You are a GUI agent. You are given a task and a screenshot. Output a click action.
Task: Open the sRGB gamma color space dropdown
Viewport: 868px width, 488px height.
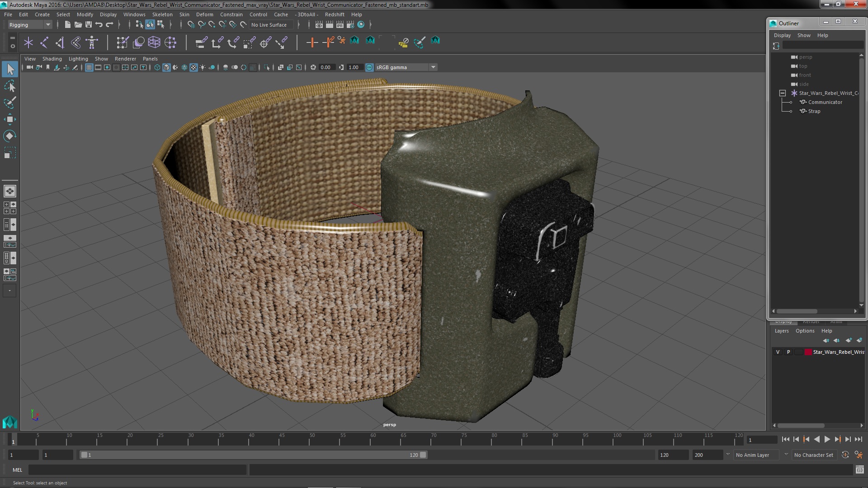click(406, 67)
